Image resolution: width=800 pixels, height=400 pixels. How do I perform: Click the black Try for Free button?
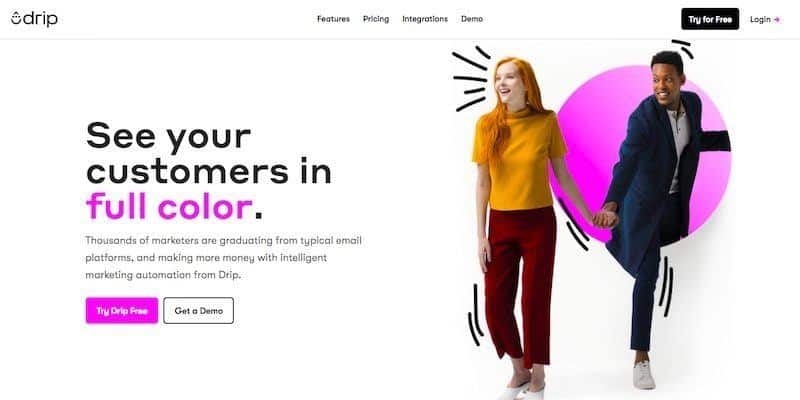pyautogui.click(x=710, y=19)
